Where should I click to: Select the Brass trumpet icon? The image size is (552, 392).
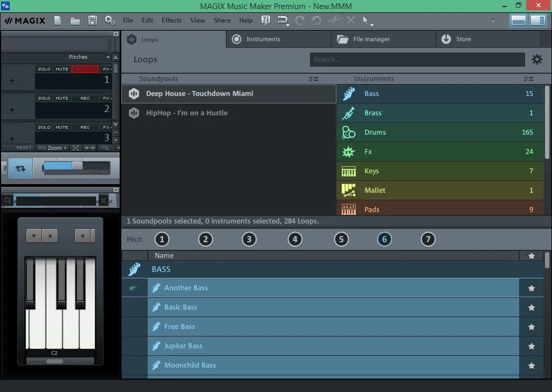(x=349, y=113)
